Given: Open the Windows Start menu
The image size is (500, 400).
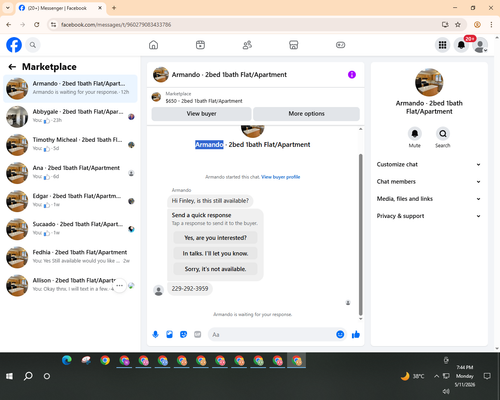Looking at the screenshot, I should click(x=9, y=376).
